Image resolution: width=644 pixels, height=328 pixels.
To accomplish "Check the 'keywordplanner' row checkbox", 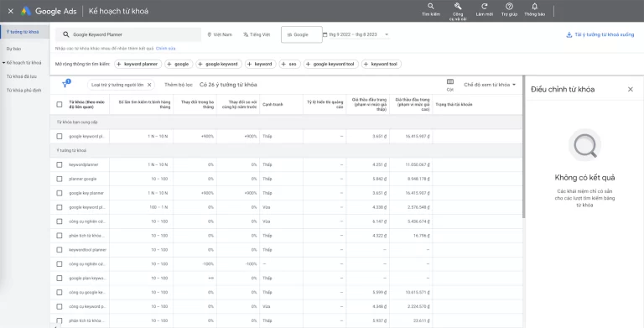I will click(x=60, y=164).
